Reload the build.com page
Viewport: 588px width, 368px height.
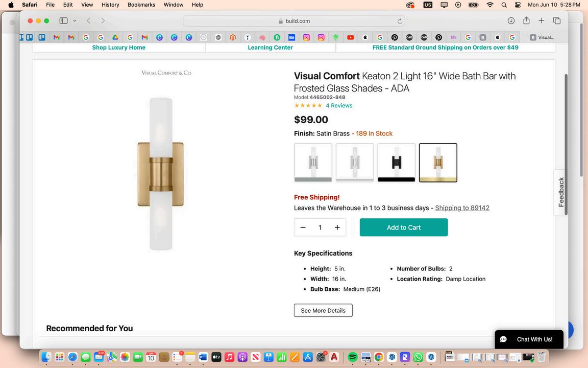[x=400, y=21]
